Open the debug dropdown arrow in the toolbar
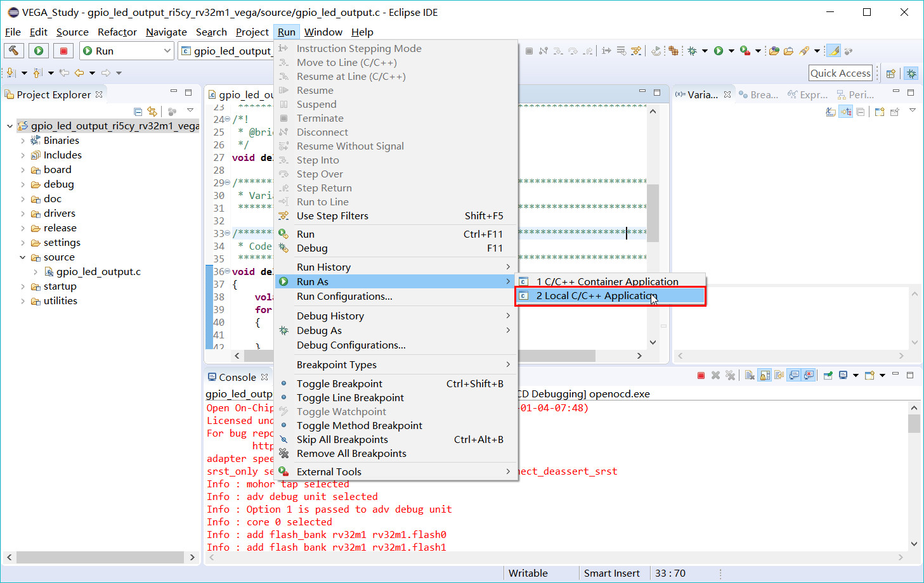The image size is (924, 583). 705,51
